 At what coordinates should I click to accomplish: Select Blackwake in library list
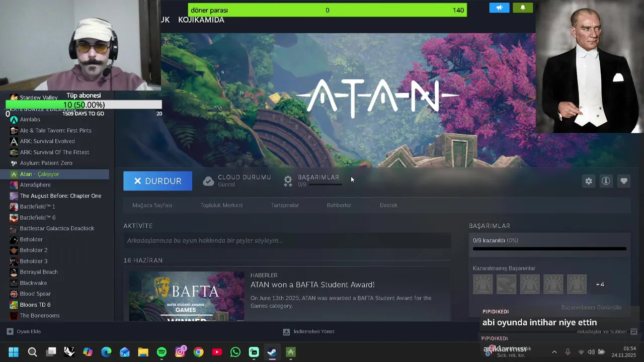pos(34,283)
